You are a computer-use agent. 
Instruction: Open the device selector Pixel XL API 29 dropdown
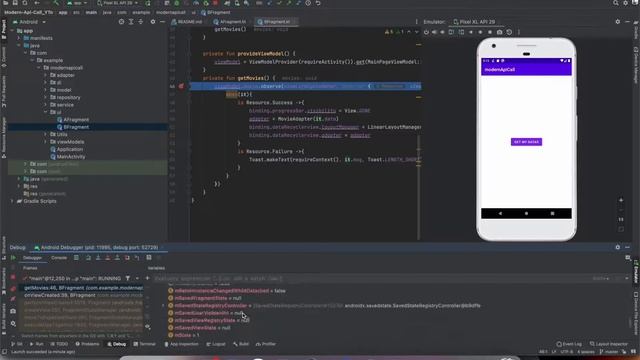(x=118, y=3)
